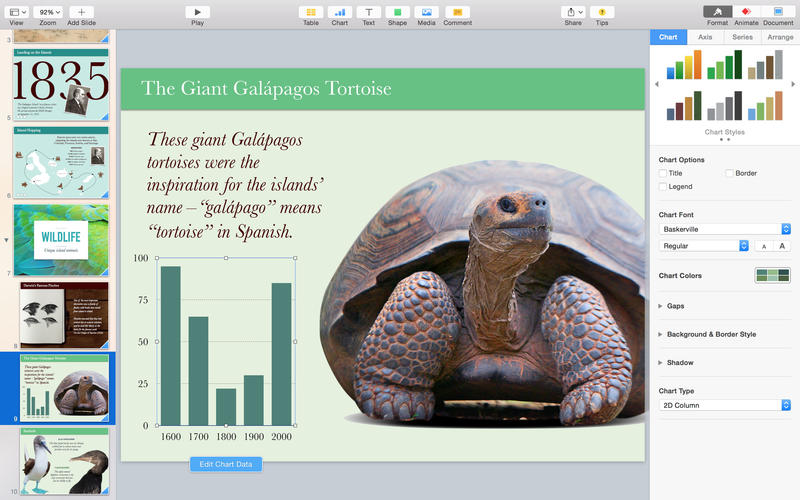Switch to the Axis tab

pyautogui.click(x=705, y=37)
